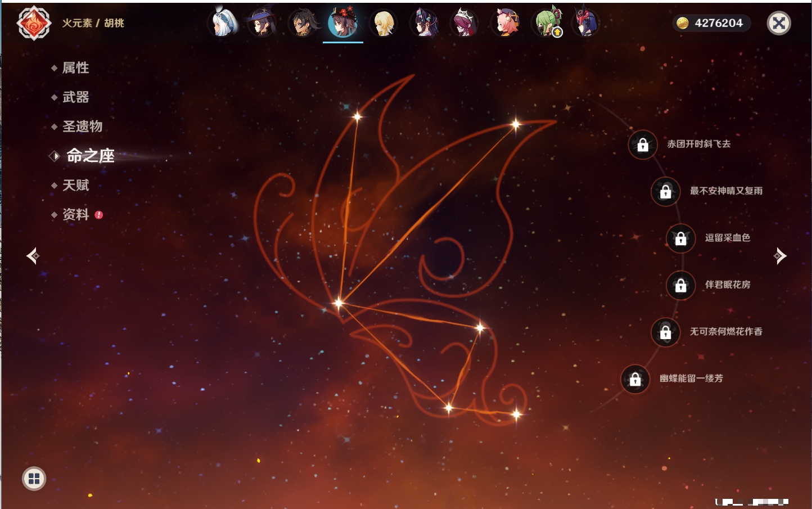The image size is (812, 509).
Task: Click the lock icon for 最不安神晴又复雨
Action: [x=665, y=192]
